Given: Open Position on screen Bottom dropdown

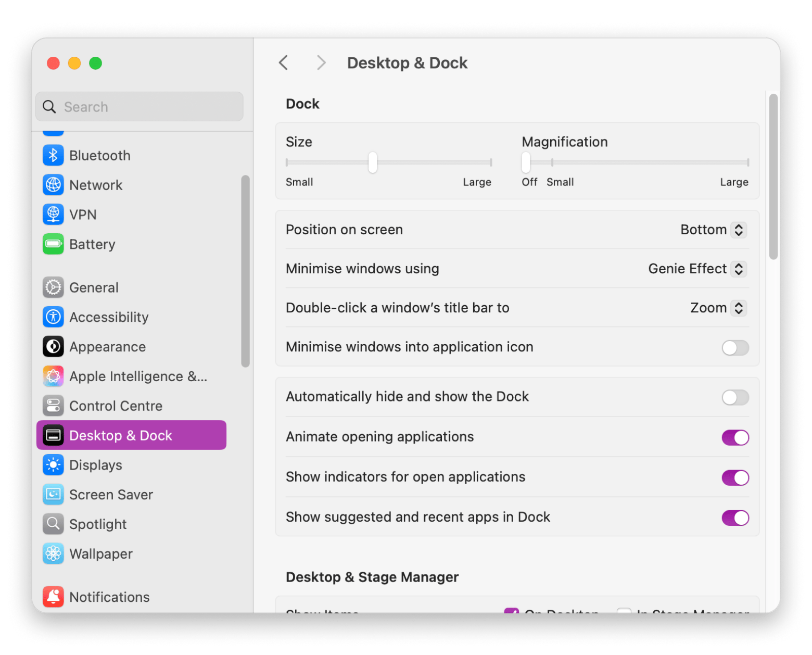Looking at the screenshot, I should 713,230.
